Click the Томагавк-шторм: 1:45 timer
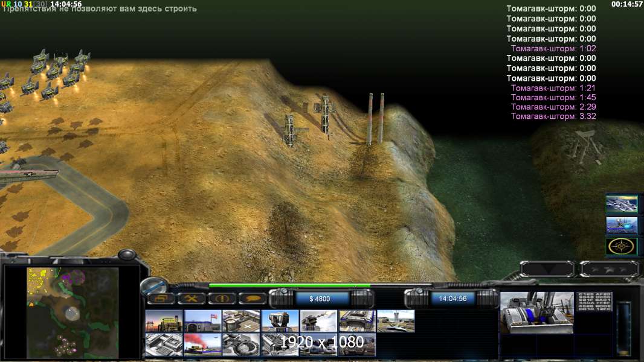This screenshot has width=644, height=362. (553, 97)
